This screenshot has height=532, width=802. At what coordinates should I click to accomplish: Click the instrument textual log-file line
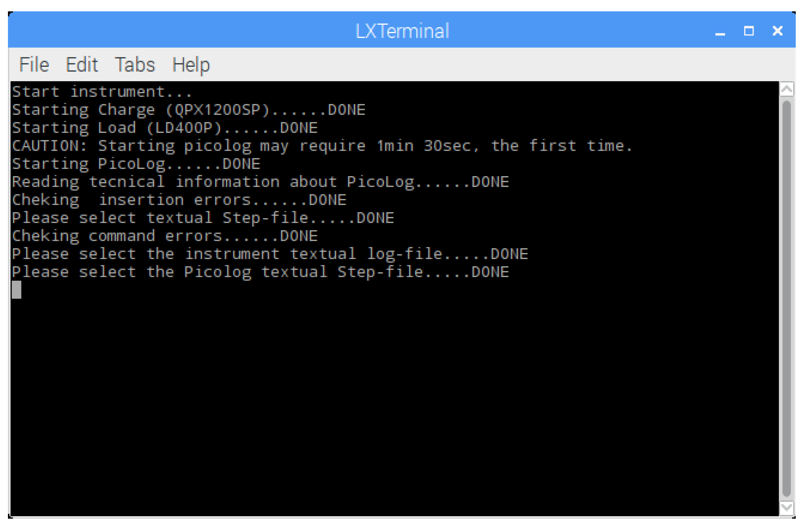[270, 254]
